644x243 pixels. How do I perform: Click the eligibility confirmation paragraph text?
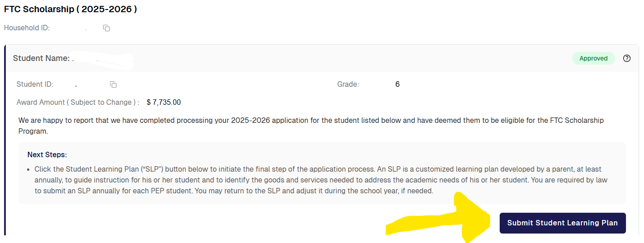[311, 125]
